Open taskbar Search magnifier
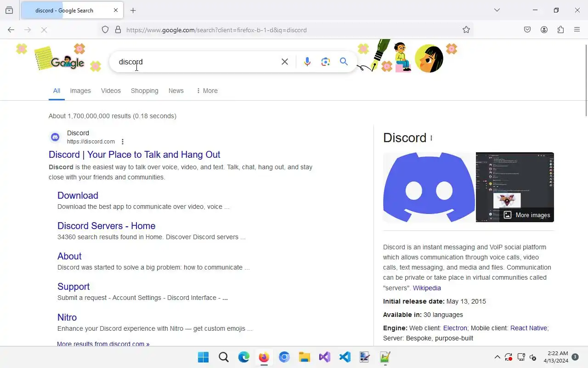Viewport: 588px width, 368px height. click(224, 357)
